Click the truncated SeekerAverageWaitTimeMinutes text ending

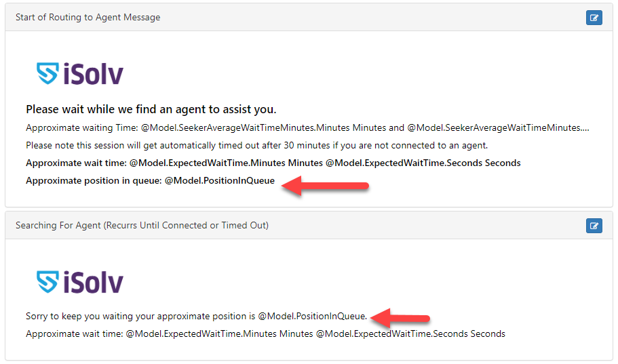coord(498,127)
